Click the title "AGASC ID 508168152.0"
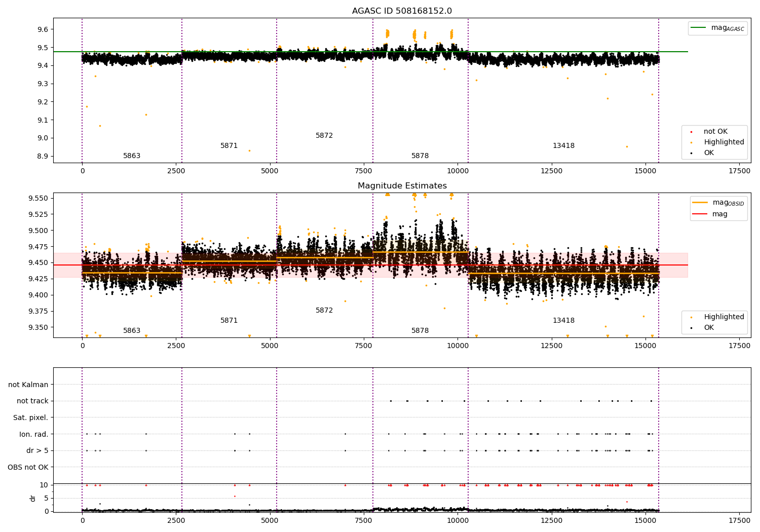 402,11
